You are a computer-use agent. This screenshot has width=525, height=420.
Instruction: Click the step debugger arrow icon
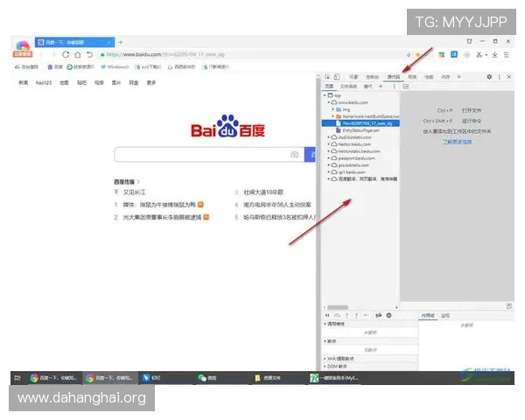(367, 315)
